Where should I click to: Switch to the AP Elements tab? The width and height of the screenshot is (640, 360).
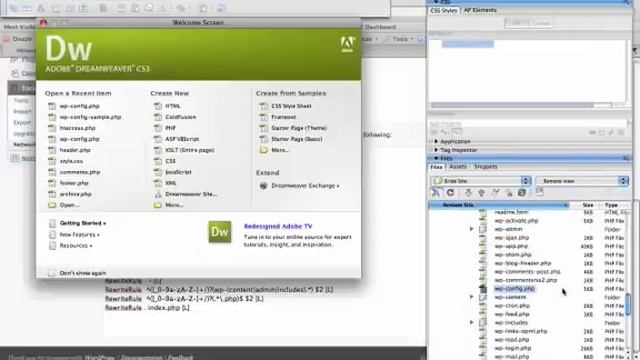coord(480,10)
